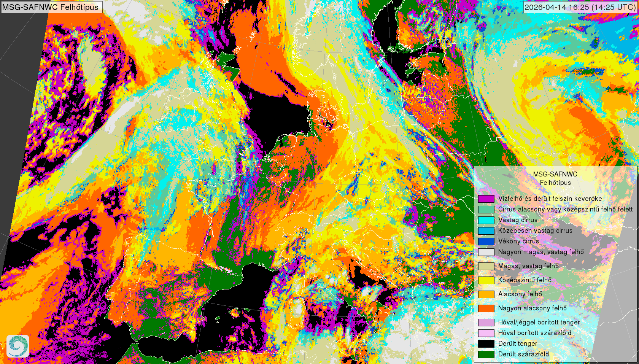Select the black Derült tenger swatch

tap(486, 343)
